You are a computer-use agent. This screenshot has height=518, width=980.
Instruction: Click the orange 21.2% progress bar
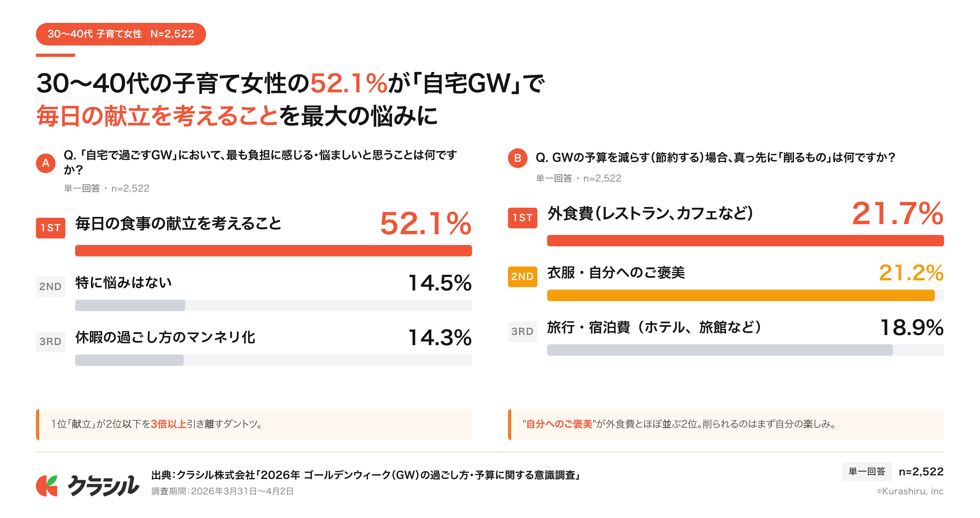point(740,296)
